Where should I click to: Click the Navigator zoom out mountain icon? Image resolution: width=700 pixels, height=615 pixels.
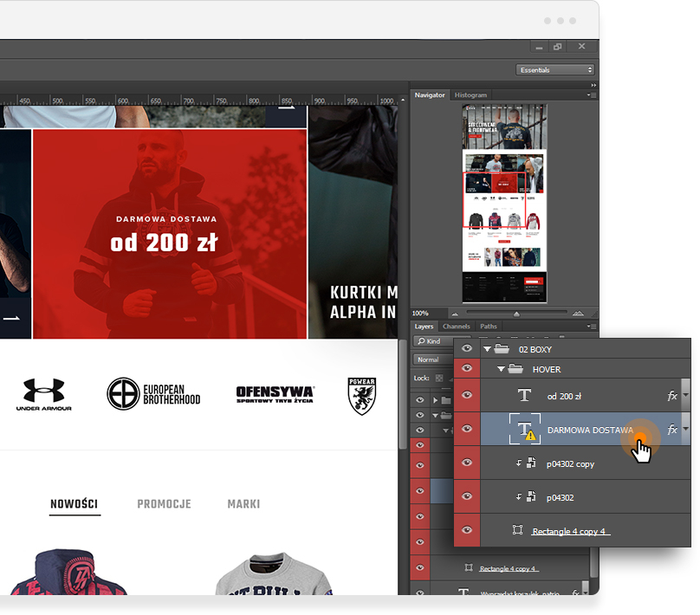tap(455, 314)
